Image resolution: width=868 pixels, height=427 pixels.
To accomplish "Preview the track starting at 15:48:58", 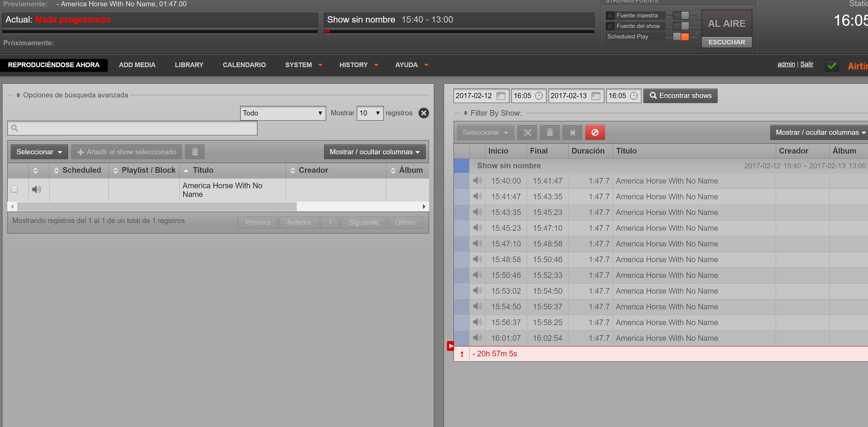I will tap(477, 259).
